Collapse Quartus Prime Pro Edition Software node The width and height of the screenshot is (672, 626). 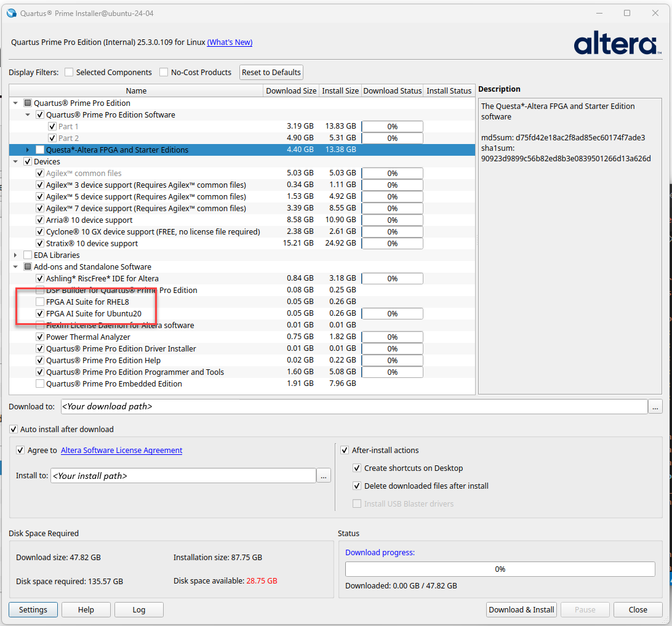28,115
